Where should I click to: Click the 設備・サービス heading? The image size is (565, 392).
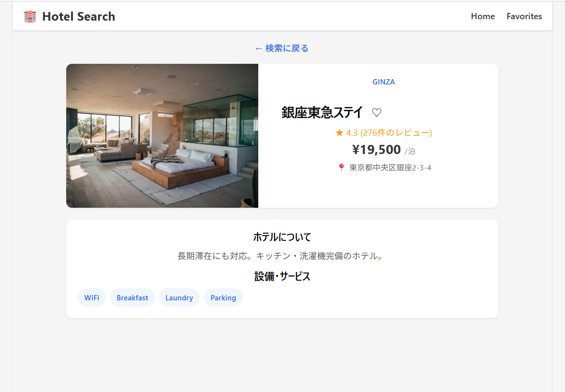point(282,276)
